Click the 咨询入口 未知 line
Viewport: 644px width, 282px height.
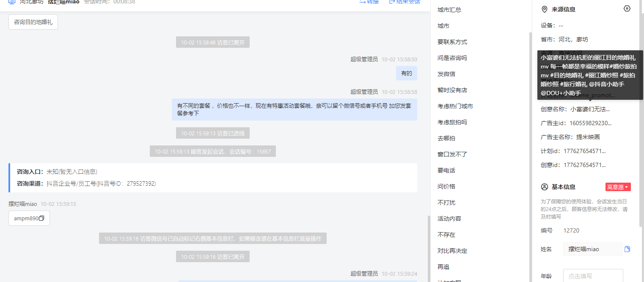[57, 172]
